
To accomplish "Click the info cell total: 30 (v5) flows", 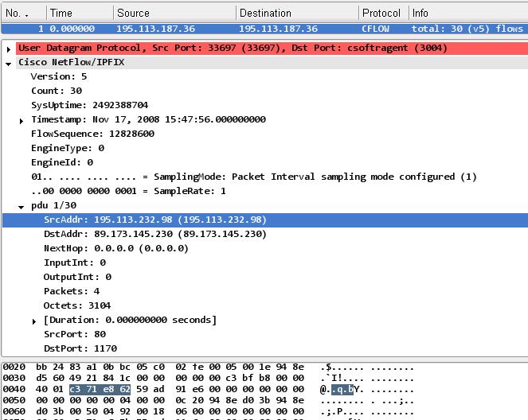I will [467, 29].
